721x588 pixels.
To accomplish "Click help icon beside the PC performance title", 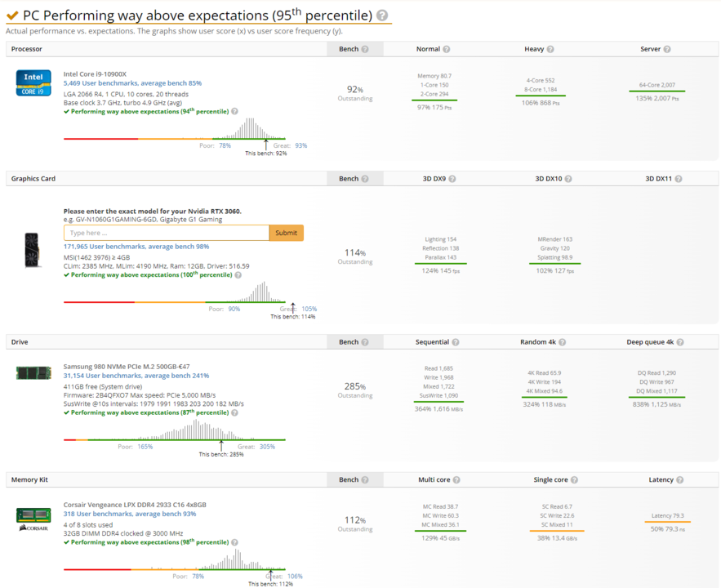I will [383, 16].
